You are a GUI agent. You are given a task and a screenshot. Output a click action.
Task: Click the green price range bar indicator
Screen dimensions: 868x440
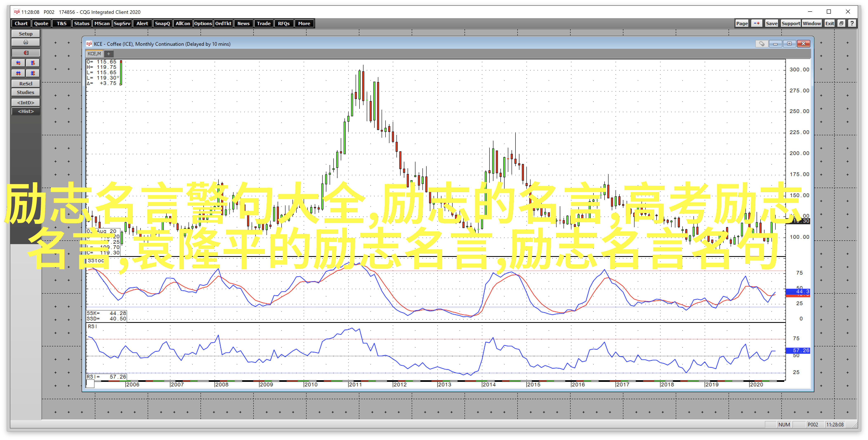point(121,72)
